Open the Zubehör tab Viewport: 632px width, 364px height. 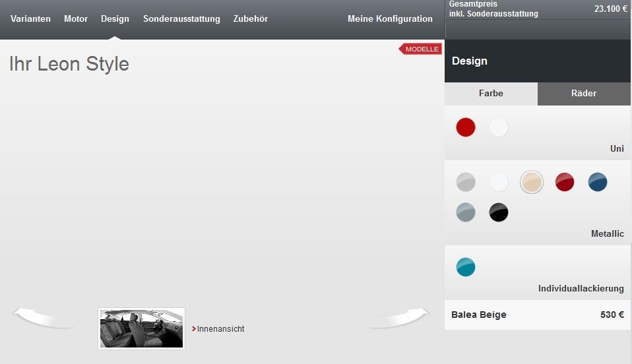click(250, 18)
